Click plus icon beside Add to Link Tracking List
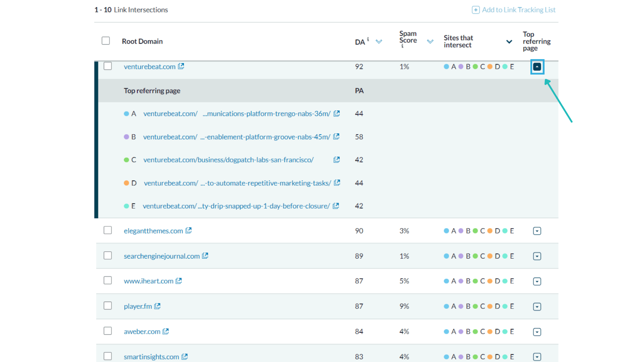Image resolution: width=644 pixels, height=362 pixels. click(476, 10)
